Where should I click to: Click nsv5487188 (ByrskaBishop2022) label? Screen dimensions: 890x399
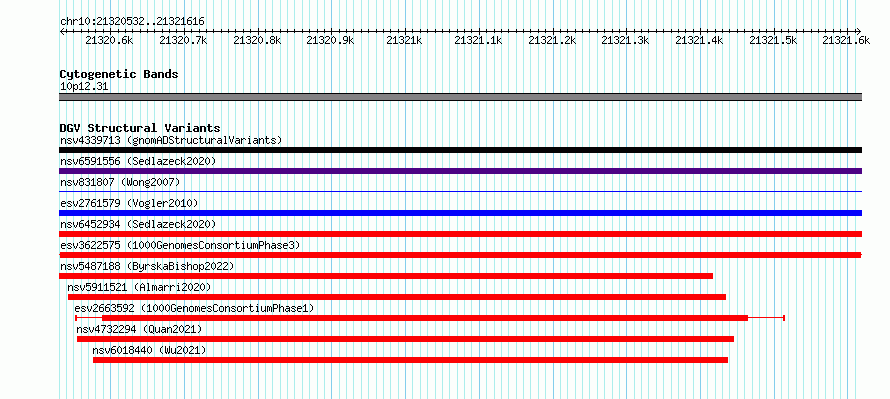(147, 266)
